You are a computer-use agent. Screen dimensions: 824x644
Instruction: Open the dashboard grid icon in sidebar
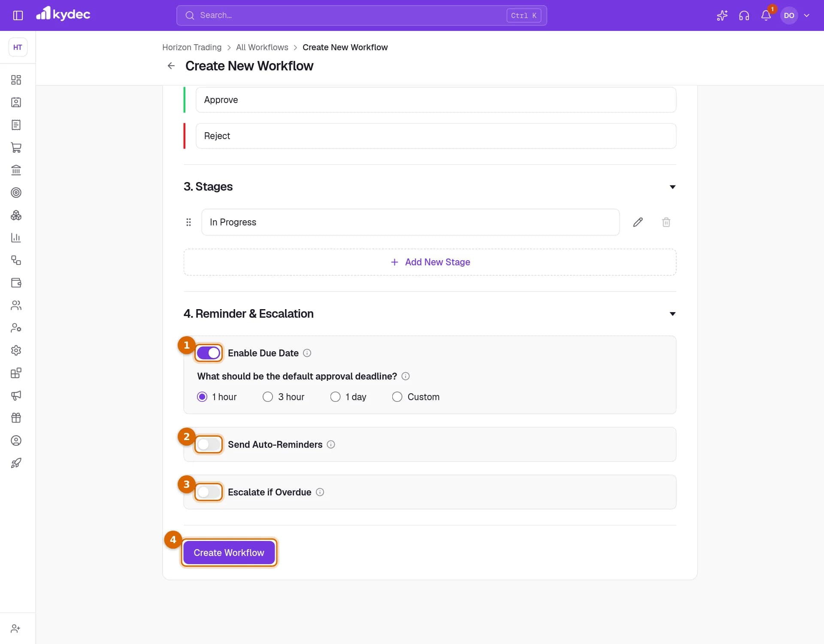point(16,80)
